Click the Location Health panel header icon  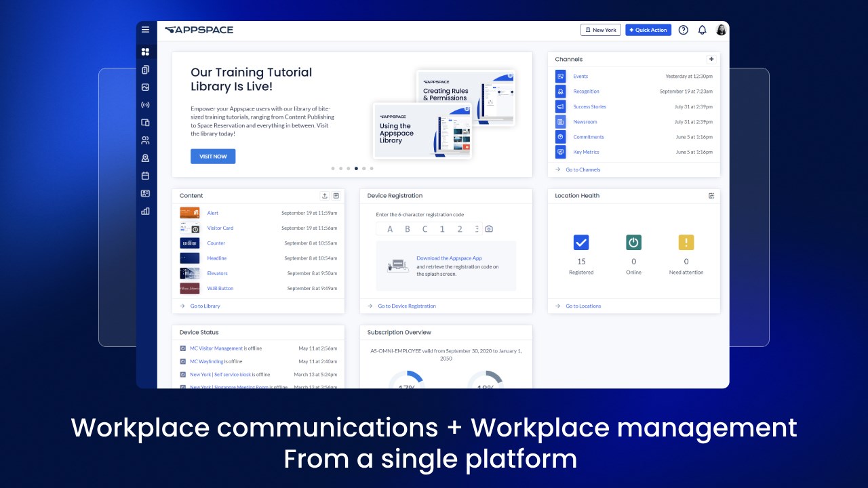pos(711,195)
